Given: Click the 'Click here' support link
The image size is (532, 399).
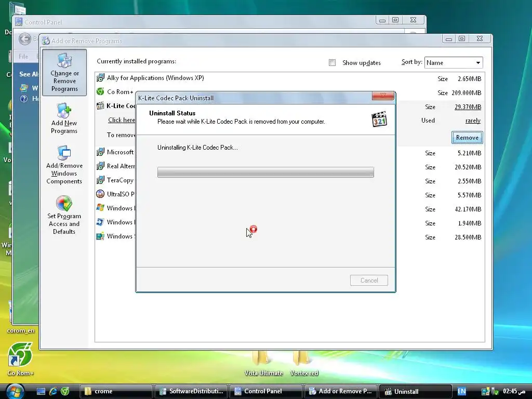Looking at the screenshot, I should coord(122,120).
